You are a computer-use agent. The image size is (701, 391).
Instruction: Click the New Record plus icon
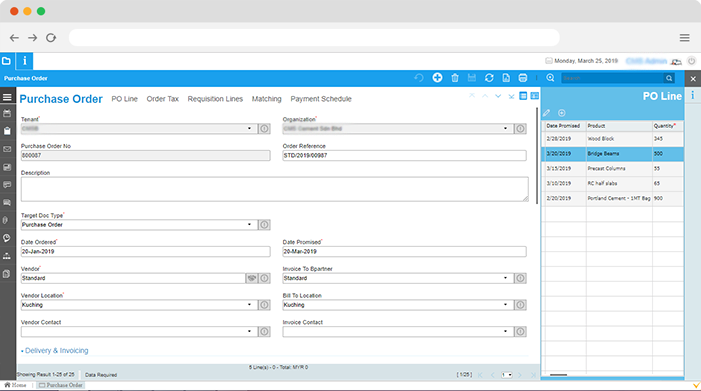point(437,78)
